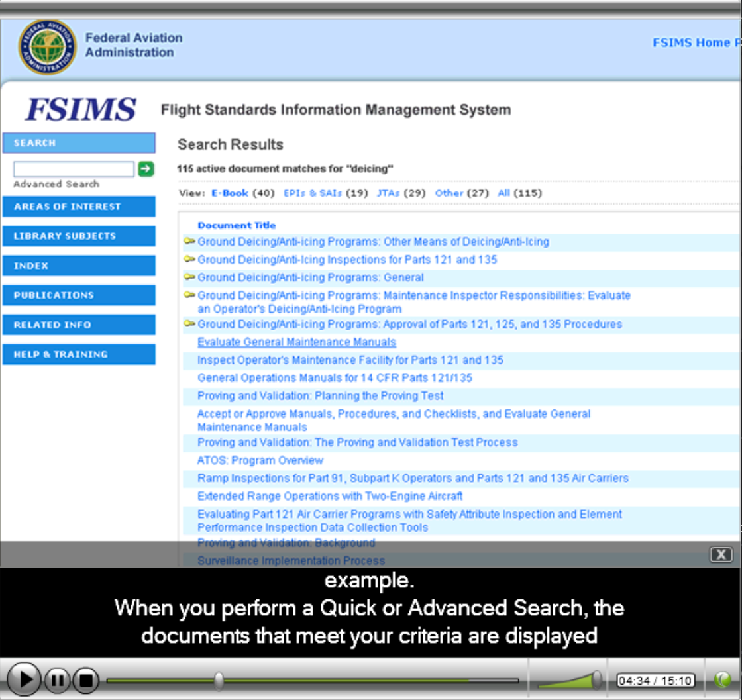
Task: Open Ground Deicing/Anti-icing Programs: Other Means of Deicing/Anti-Icing
Action: click(x=374, y=242)
